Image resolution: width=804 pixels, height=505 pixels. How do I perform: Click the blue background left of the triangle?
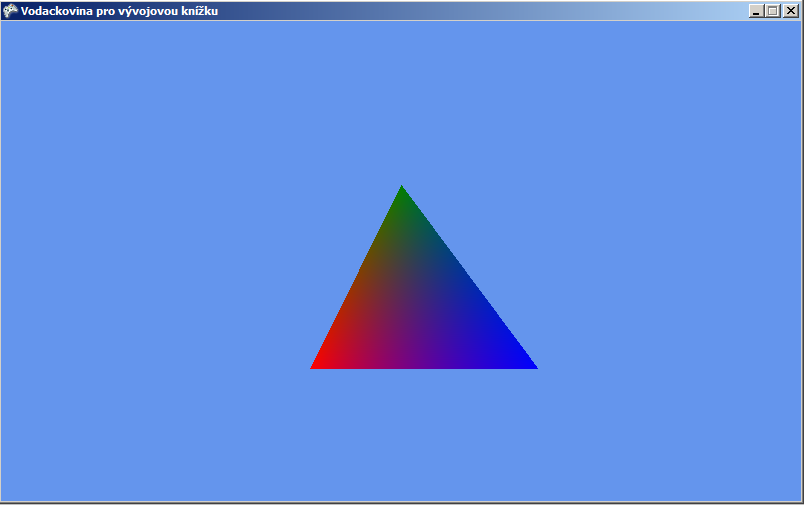tap(150, 280)
